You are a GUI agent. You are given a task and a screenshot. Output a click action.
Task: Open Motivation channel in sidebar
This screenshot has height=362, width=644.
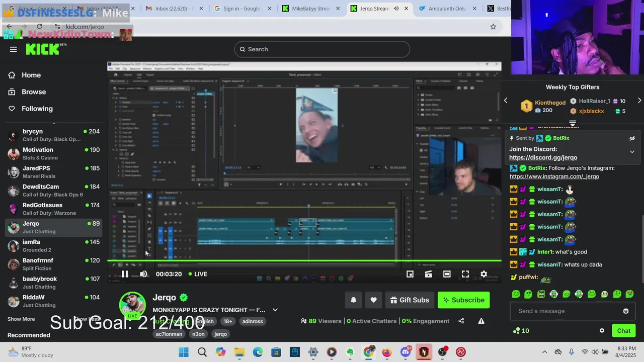[54, 154]
